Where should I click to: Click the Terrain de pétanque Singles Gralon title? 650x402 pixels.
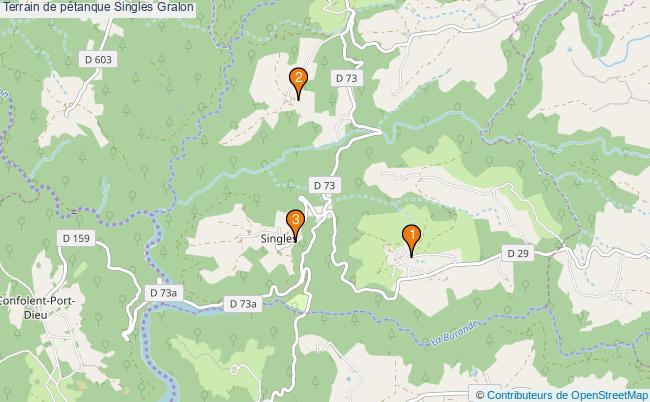coord(98,7)
